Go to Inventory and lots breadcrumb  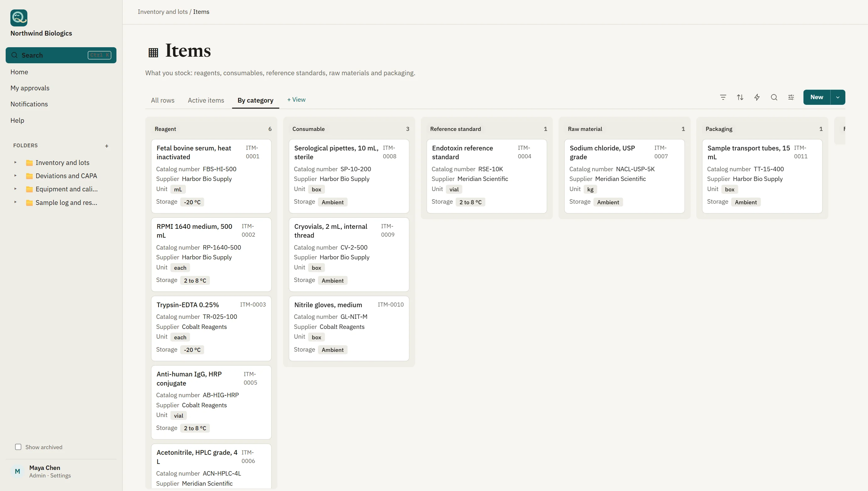tap(163, 12)
